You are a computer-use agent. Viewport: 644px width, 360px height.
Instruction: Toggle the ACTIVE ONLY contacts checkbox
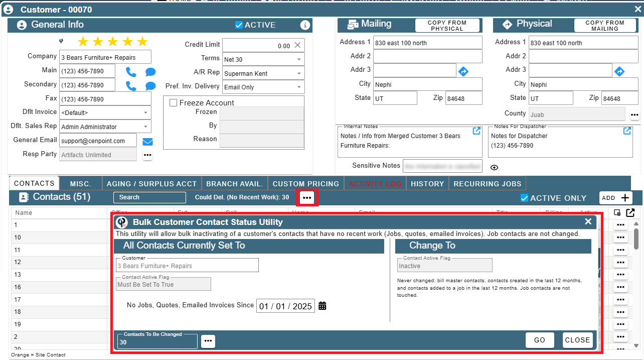[x=524, y=198]
